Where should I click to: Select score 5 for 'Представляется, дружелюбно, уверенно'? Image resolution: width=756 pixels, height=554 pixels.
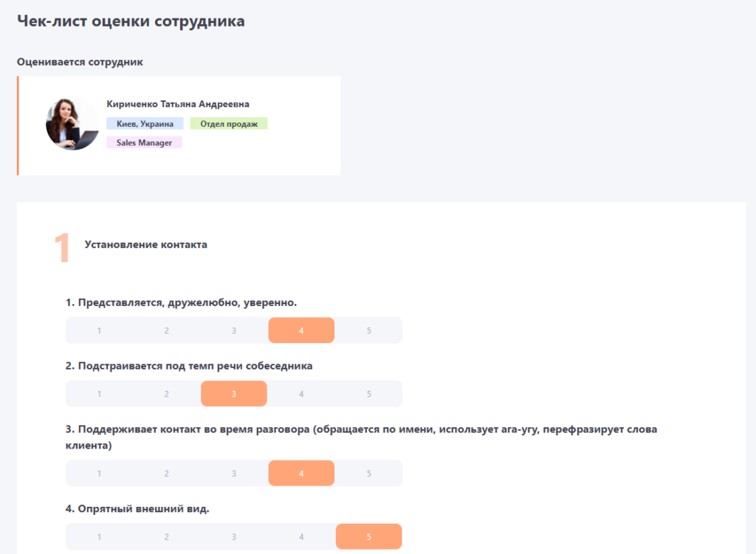(368, 330)
